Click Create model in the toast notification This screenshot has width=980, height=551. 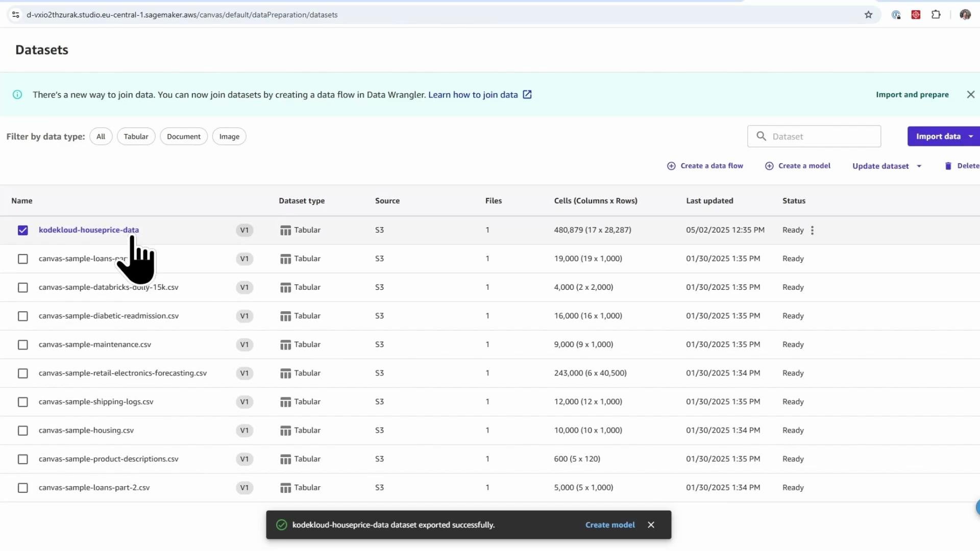[x=610, y=524]
